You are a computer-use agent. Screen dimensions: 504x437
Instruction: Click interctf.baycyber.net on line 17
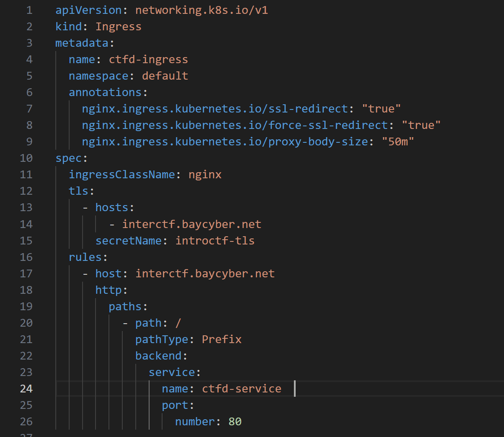(205, 273)
